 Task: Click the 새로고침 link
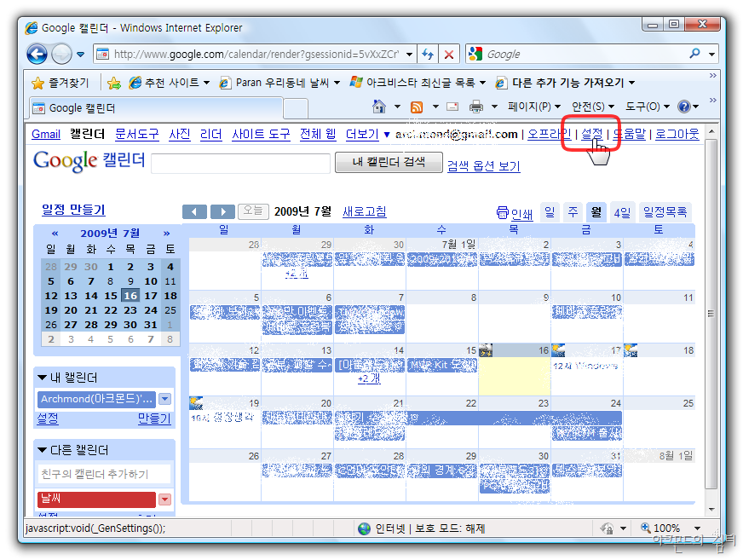(365, 211)
